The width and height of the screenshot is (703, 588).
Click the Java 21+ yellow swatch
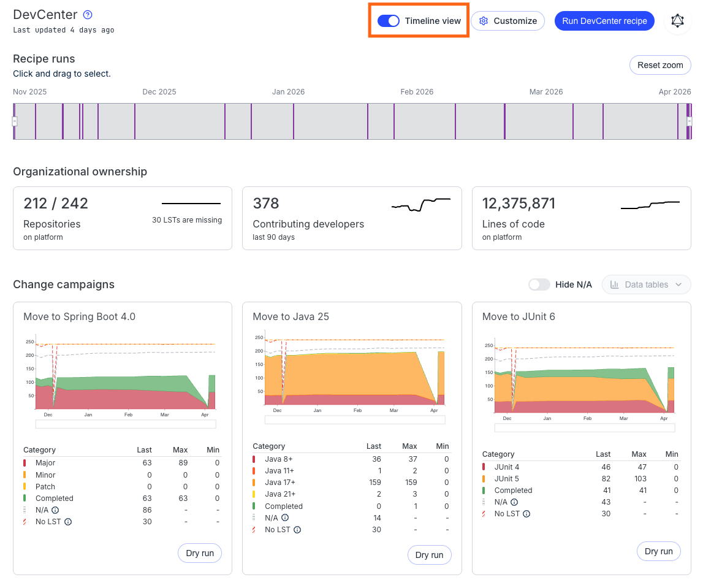254,494
